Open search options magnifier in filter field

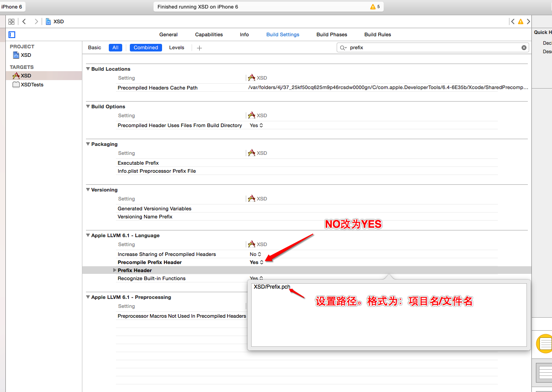343,47
